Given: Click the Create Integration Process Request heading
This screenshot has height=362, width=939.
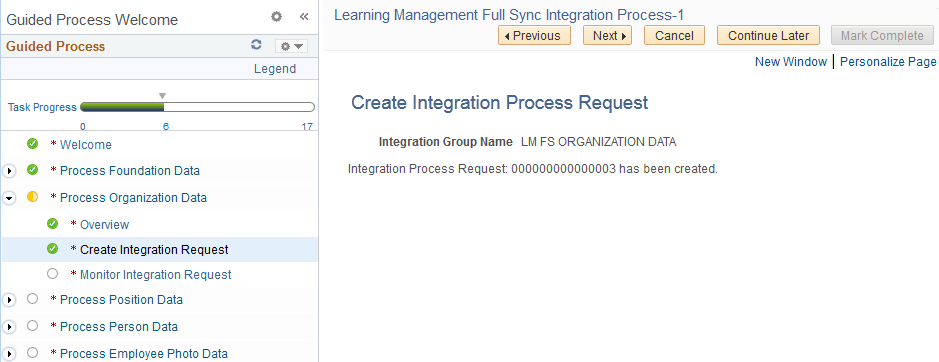Looking at the screenshot, I should (499, 102).
